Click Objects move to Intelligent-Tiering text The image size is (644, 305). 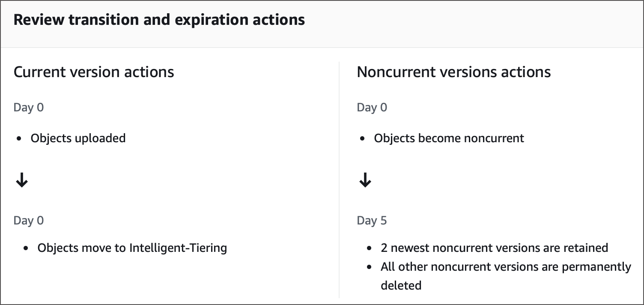point(132,248)
